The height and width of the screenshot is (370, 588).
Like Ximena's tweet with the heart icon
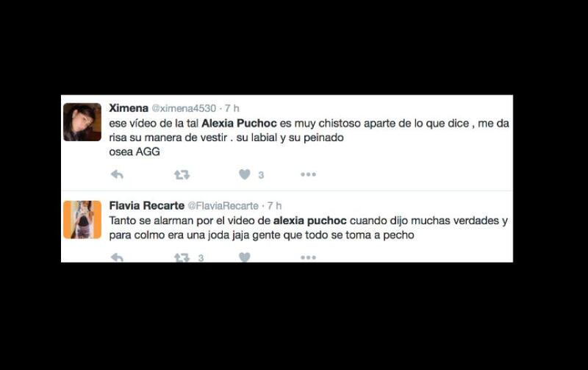pyautogui.click(x=245, y=174)
